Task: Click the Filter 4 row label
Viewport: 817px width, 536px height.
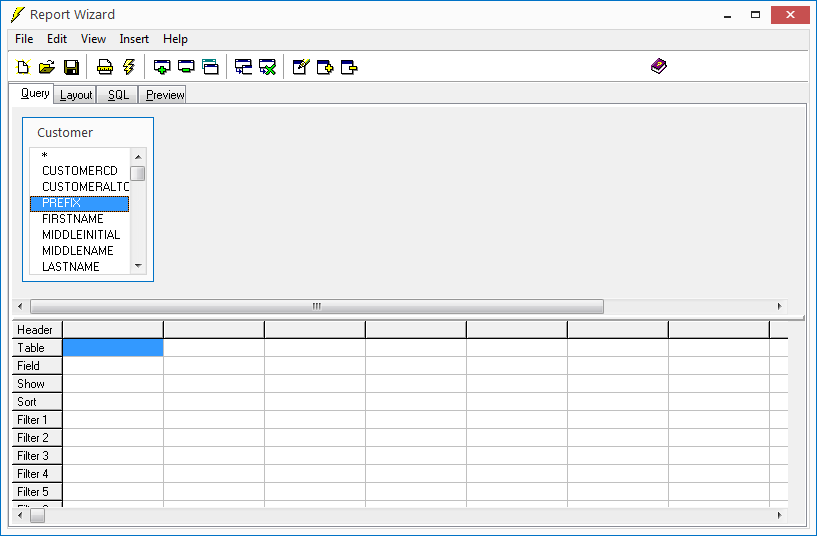Action: click(x=37, y=473)
